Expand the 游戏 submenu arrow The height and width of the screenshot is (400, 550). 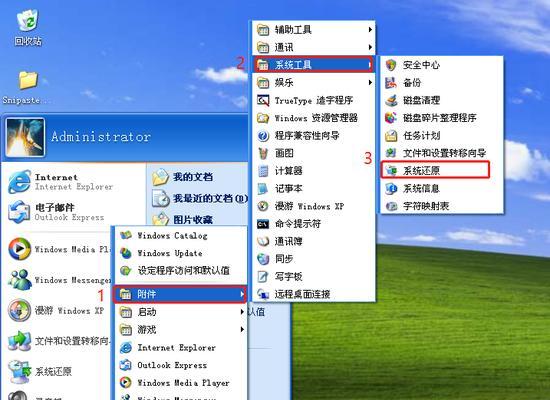(x=242, y=329)
